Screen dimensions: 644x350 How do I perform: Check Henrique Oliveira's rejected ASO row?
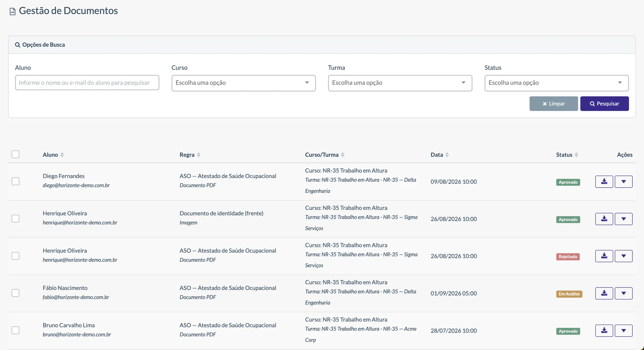click(x=15, y=256)
